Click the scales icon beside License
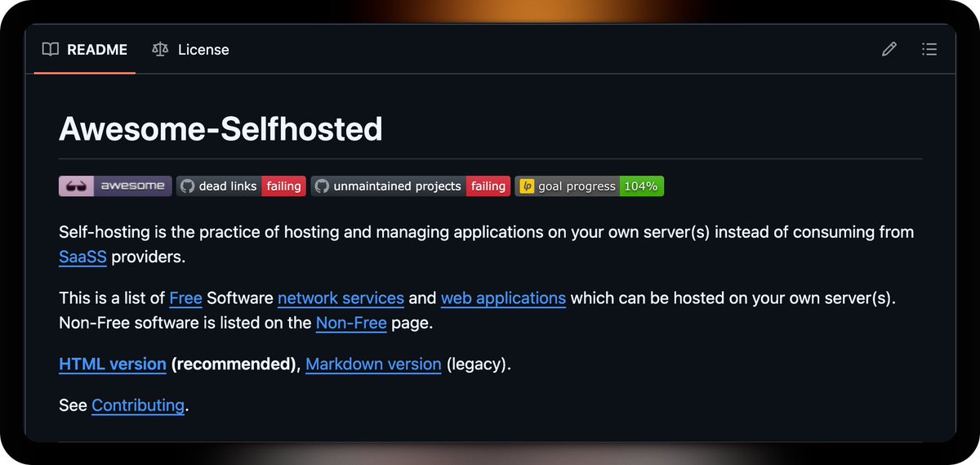This screenshot has height=465, width=980. point(159,50)
